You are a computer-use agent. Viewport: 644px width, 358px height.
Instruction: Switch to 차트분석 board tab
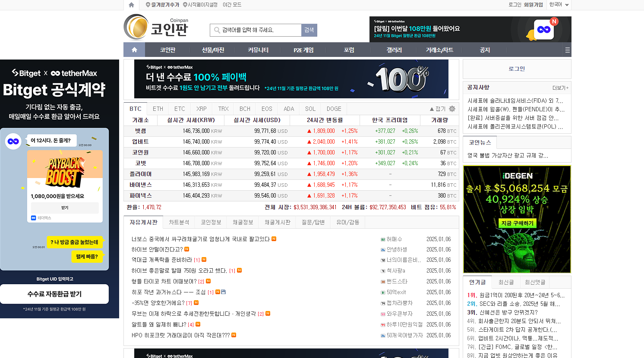point(179,222)
